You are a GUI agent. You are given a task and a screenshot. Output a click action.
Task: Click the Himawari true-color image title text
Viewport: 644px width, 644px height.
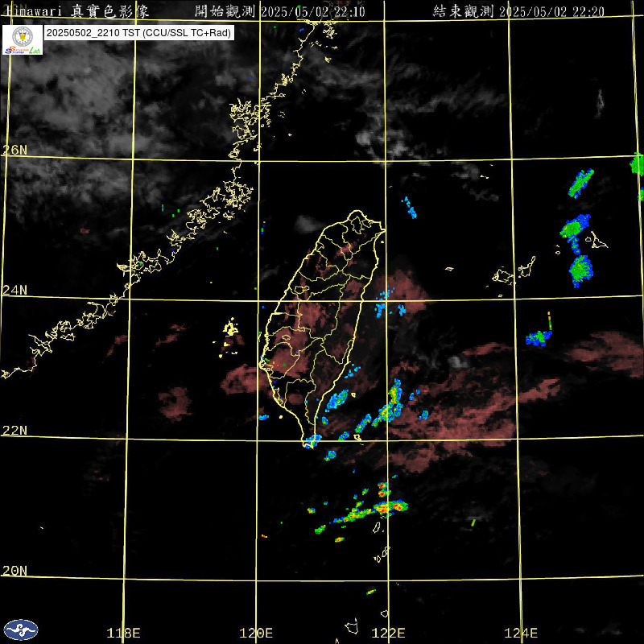78,11
